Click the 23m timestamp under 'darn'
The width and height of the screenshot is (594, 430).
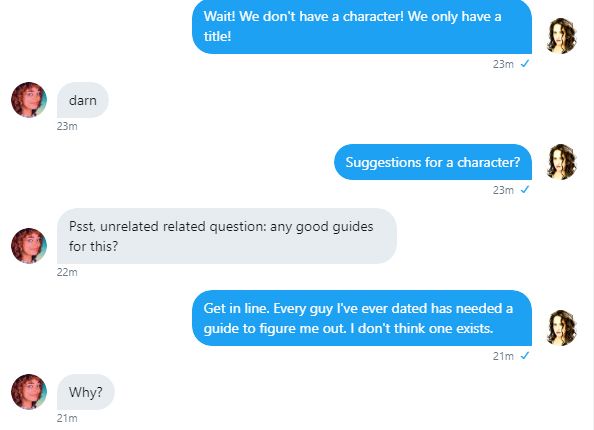coord(67,126)
